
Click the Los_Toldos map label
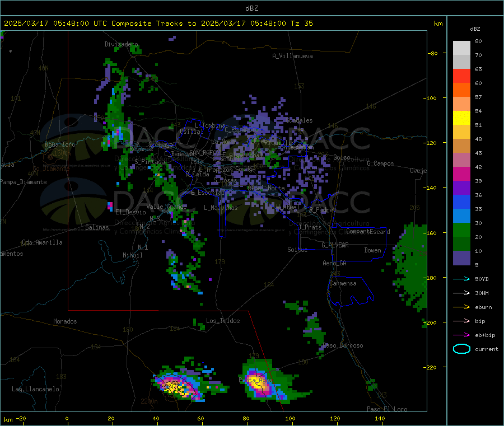coord(223,321)
